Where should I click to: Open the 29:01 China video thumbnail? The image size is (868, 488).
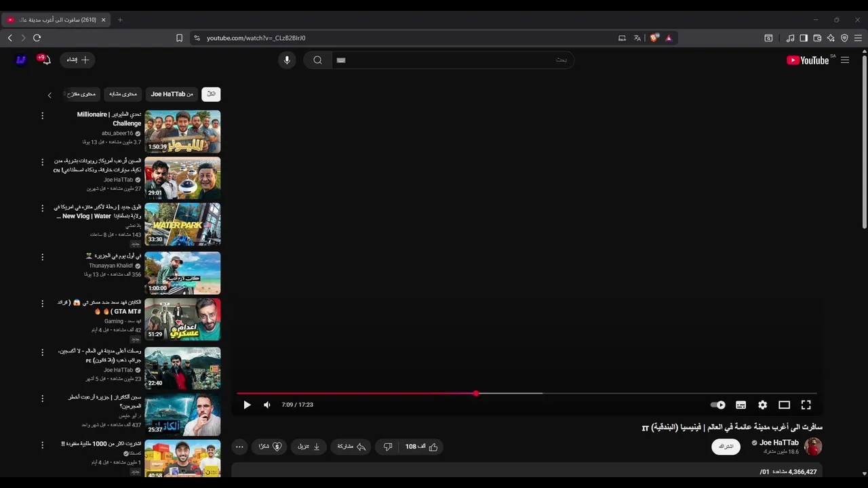click(182, 178)
